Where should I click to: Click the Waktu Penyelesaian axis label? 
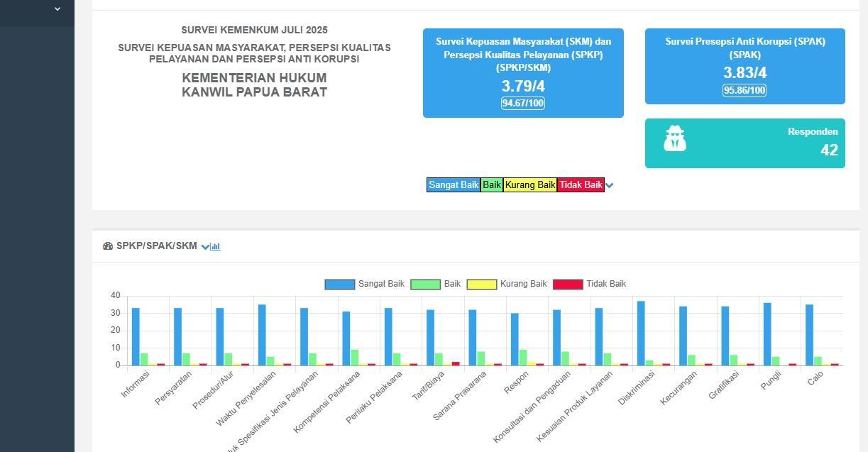click(x=246, y=399)
